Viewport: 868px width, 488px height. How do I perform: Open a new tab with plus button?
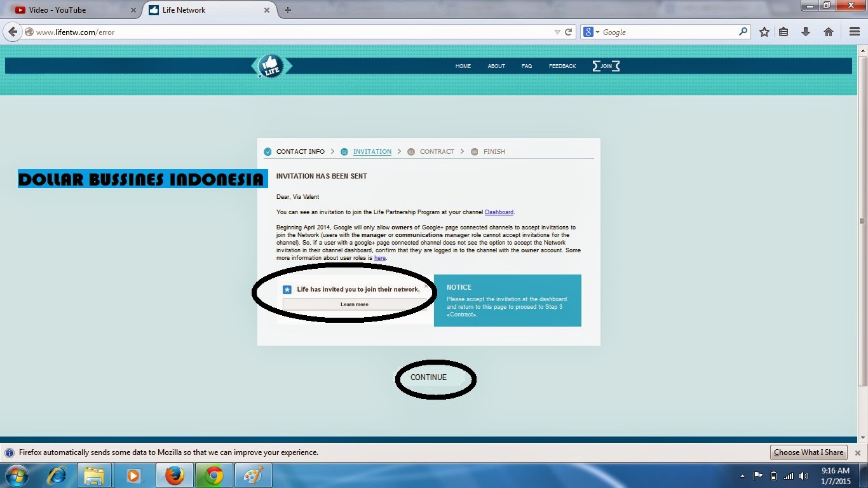(x=288, y=10)
